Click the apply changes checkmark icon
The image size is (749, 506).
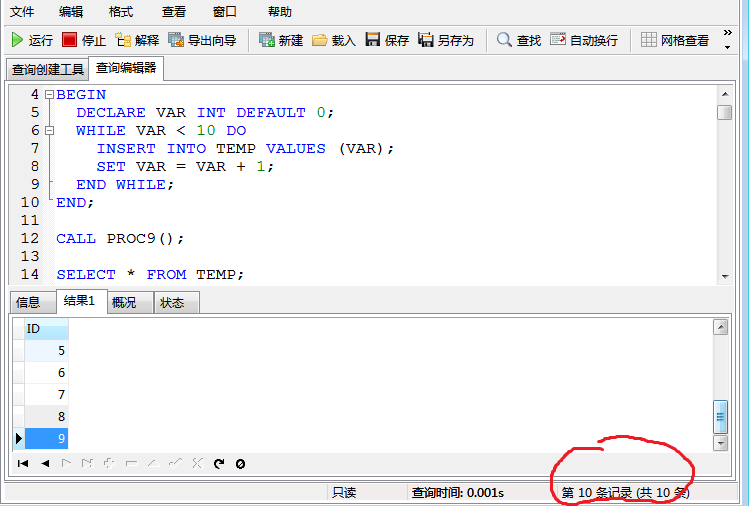(x=175, y=463)
